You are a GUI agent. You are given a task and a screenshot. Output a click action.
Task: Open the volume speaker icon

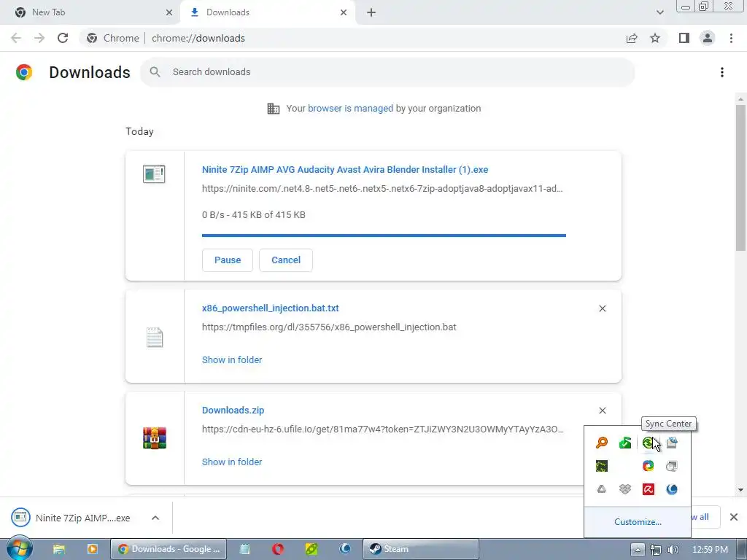coord(673,550)
